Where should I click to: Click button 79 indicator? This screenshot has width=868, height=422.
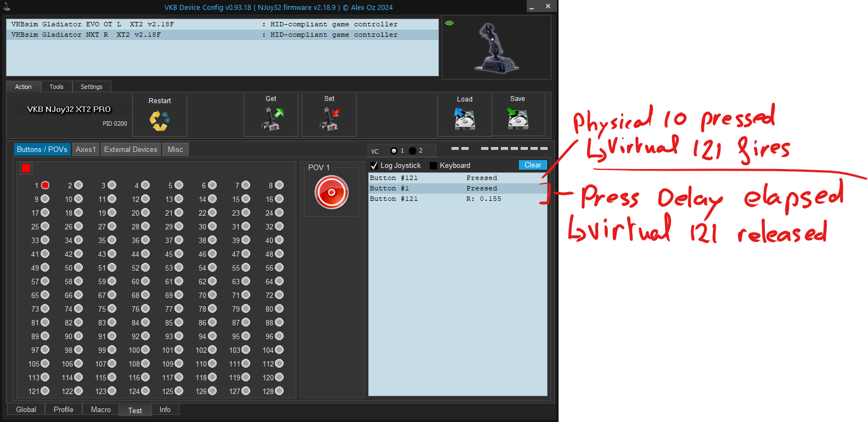tap(246, 309)
